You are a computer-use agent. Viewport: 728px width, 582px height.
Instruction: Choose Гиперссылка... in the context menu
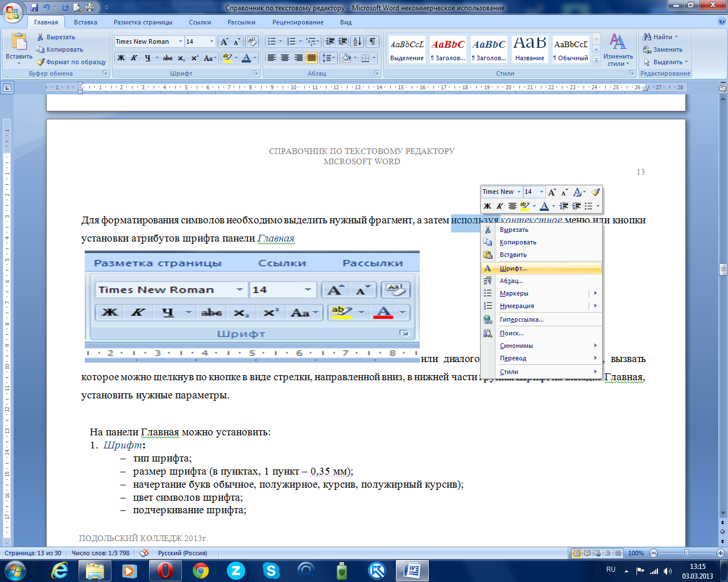pyautogui.click(x=541, y=319)
